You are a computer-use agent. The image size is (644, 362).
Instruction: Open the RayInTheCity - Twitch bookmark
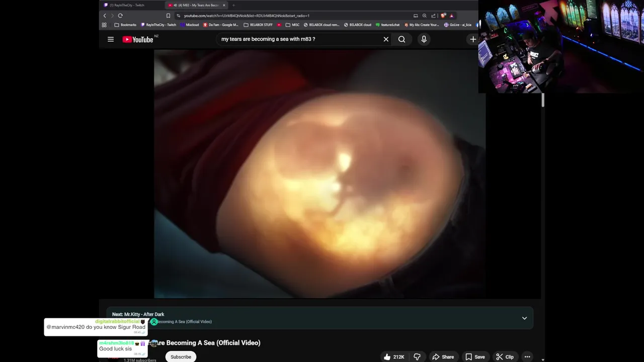tap(158, 25)
